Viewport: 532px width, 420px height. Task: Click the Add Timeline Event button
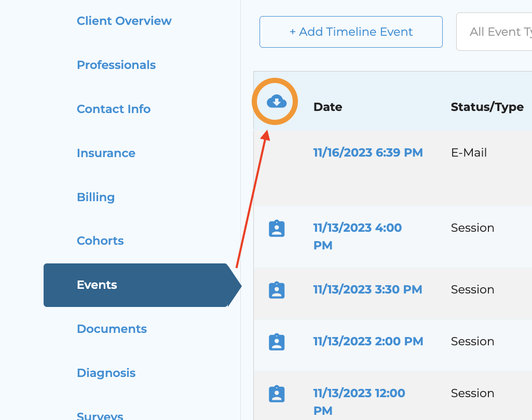[x=351, y=32]
